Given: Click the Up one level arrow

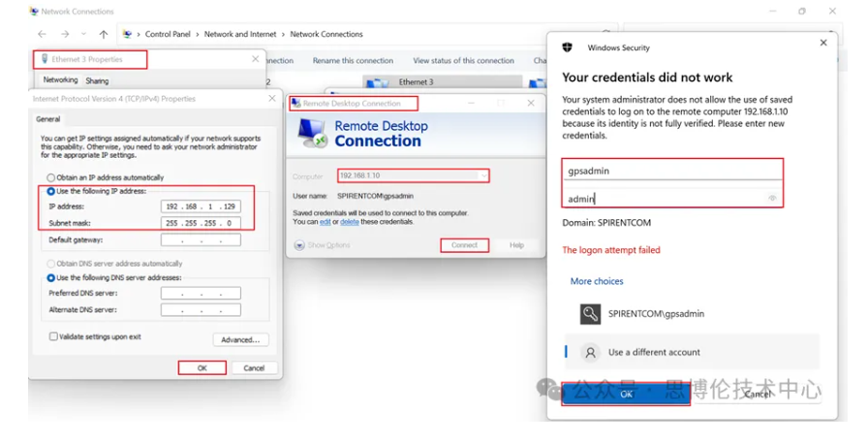Looking at the screenshot, I should coord(104,34).
